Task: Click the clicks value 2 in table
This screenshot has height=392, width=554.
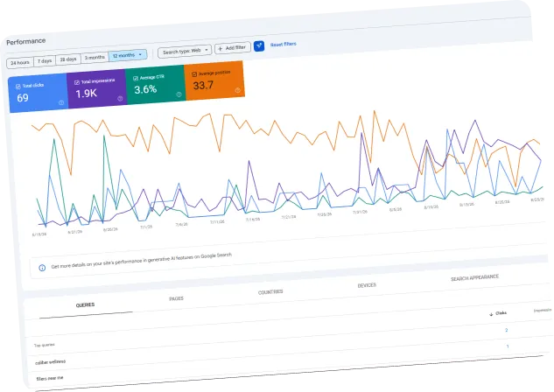Action: pos(507,330)
